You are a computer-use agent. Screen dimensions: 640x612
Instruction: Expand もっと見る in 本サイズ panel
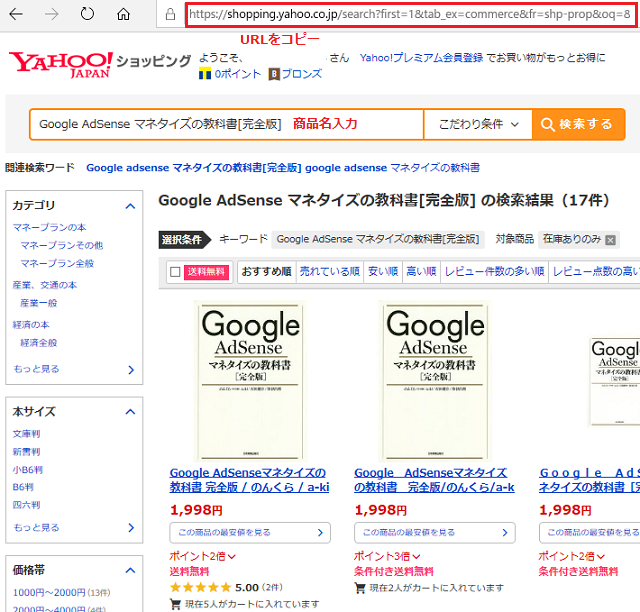pyautogui.click(x=74, y=527)
